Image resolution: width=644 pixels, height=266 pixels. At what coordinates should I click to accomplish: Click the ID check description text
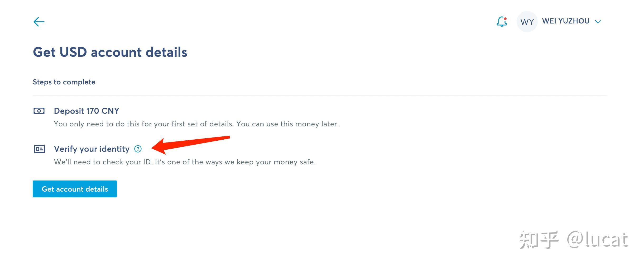[x=185, y=162]
